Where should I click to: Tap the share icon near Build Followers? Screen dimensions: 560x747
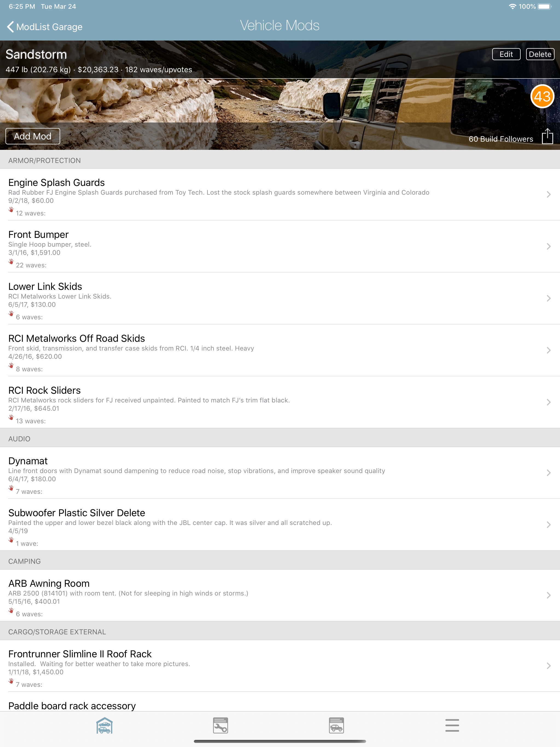(547, 136)
